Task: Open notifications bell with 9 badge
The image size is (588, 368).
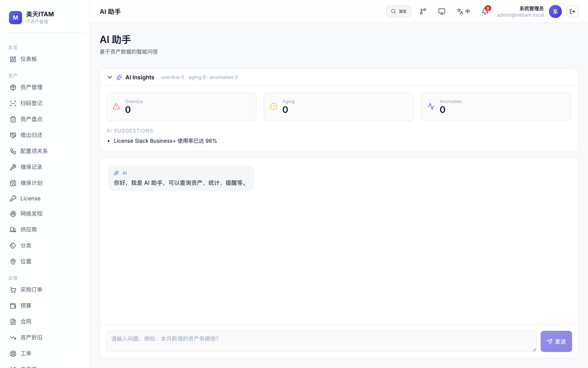Action: (485, 11)
